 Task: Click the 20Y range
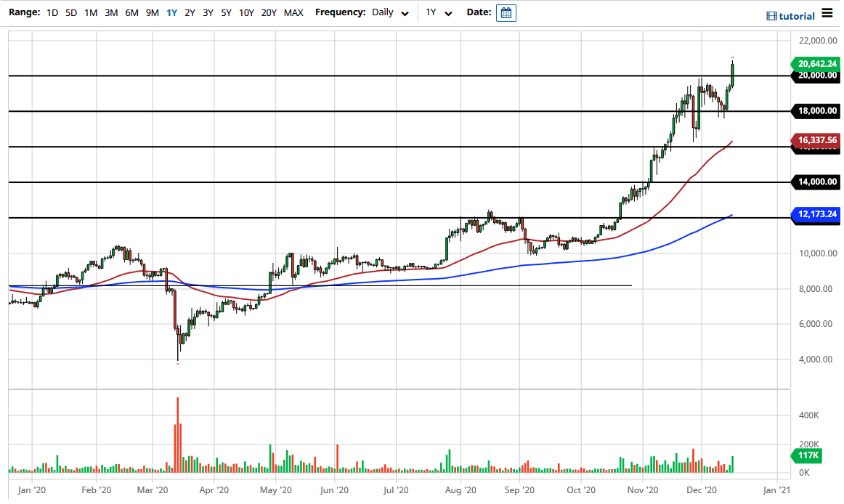click(268, 12)
